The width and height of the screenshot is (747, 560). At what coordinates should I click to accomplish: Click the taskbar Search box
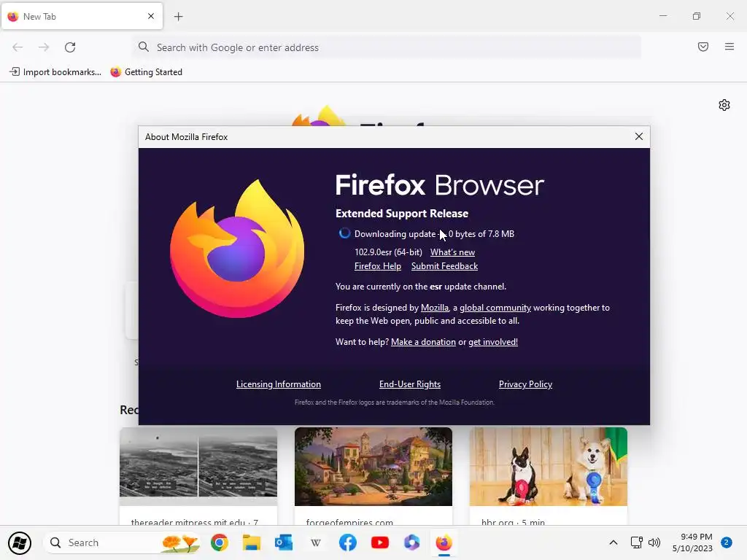coord(122,542)
